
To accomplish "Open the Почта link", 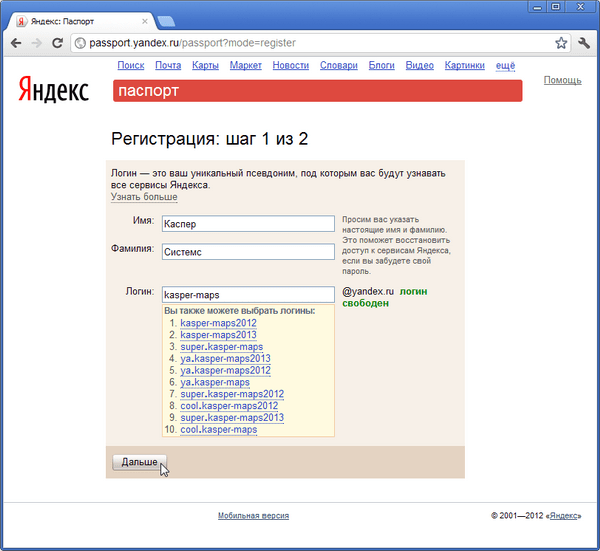I will pyautogui.click(x=168, y=65).
